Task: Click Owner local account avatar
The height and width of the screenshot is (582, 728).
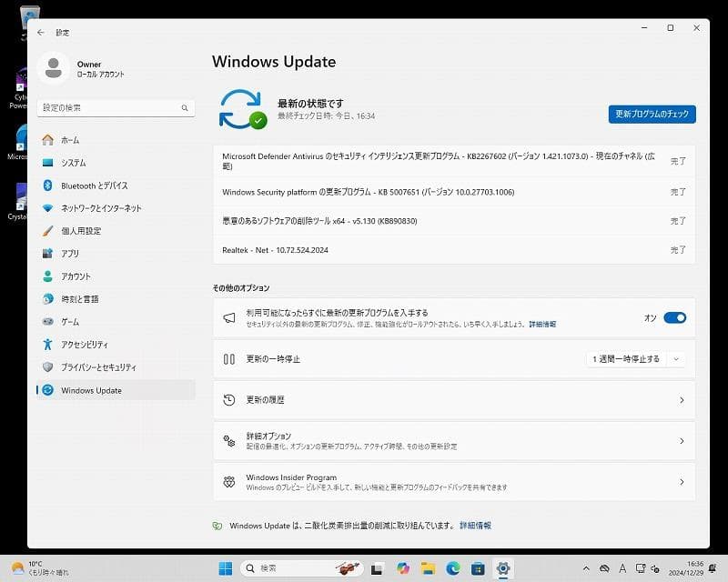Action: click(x=55, y=69)
